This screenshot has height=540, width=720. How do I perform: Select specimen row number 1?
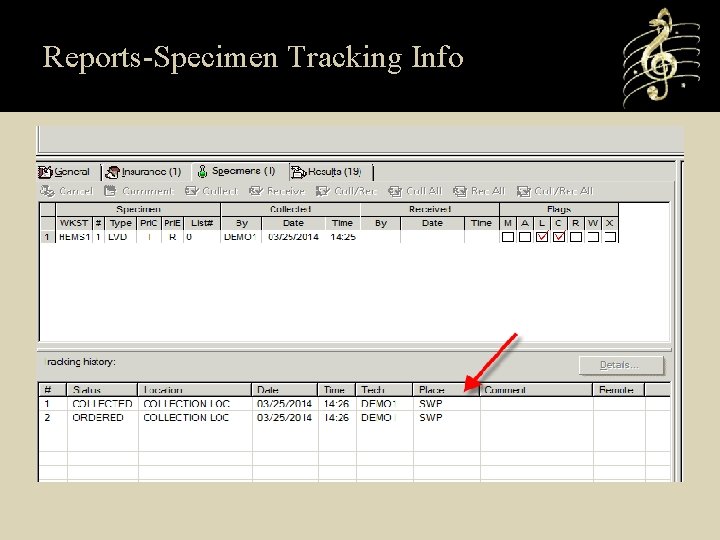pos(47,237)
